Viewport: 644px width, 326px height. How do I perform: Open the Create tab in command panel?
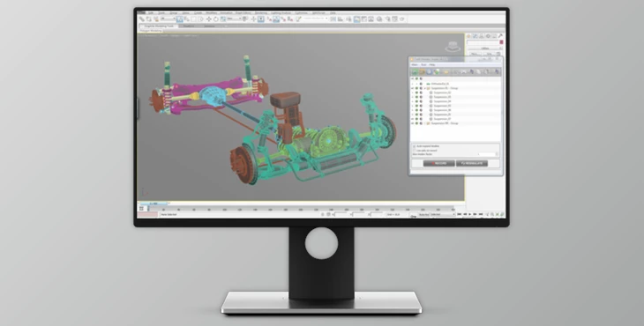click(x=468, y=36)
